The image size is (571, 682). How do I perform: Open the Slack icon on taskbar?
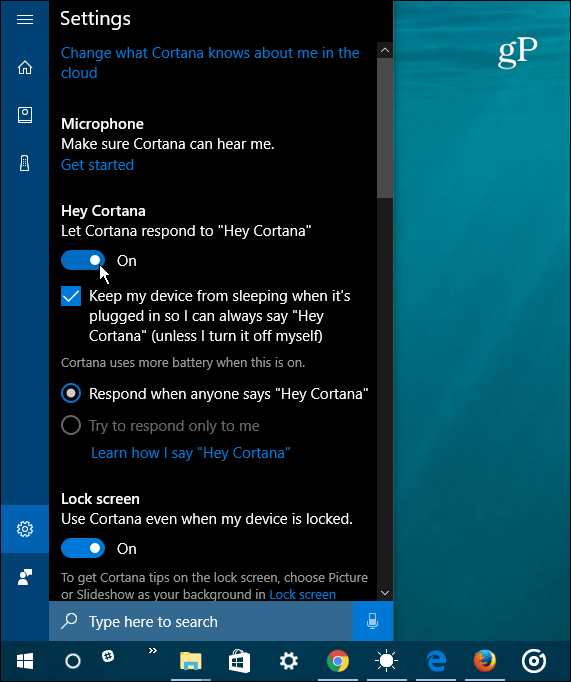[108, 656]
